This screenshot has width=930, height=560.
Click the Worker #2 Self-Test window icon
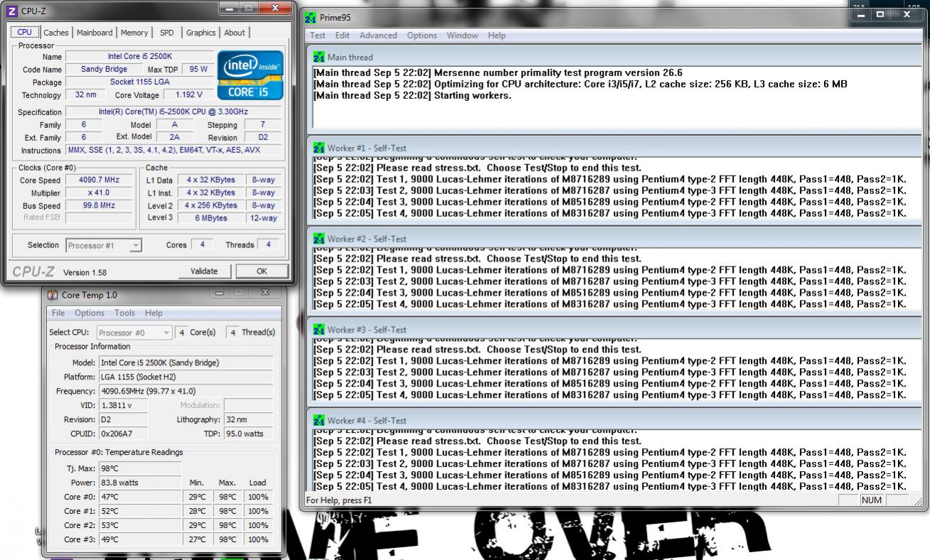pos(319,239)
